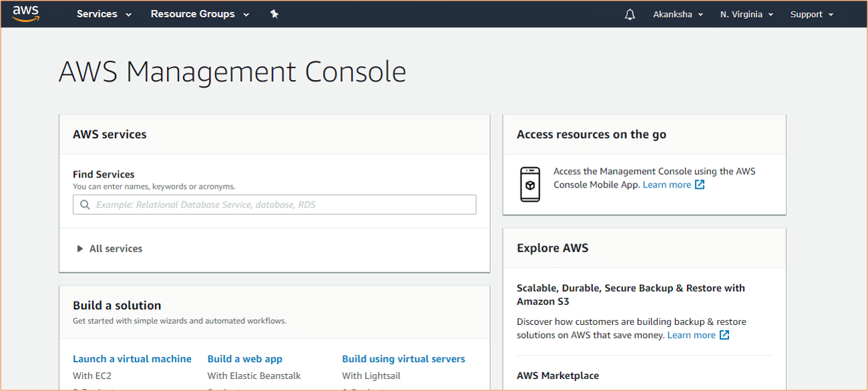
Task: Click external link icon beside Console Mobile App
Action: [700, 185]
